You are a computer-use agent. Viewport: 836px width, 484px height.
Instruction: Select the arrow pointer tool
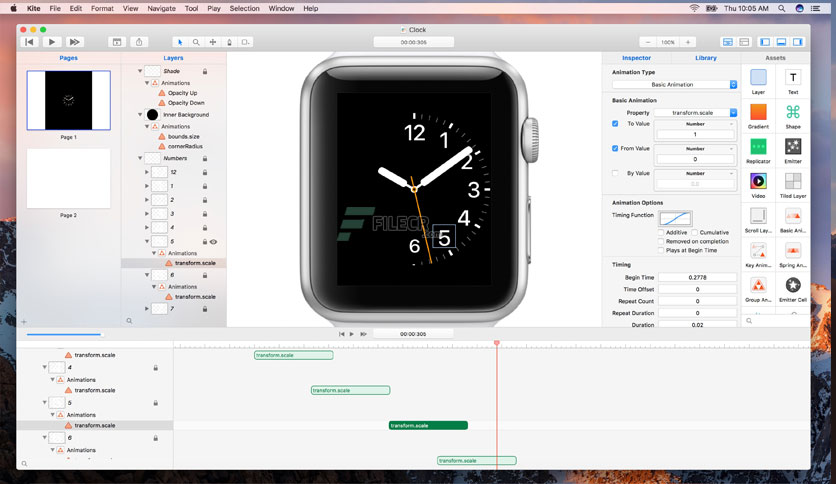(180, 42)
